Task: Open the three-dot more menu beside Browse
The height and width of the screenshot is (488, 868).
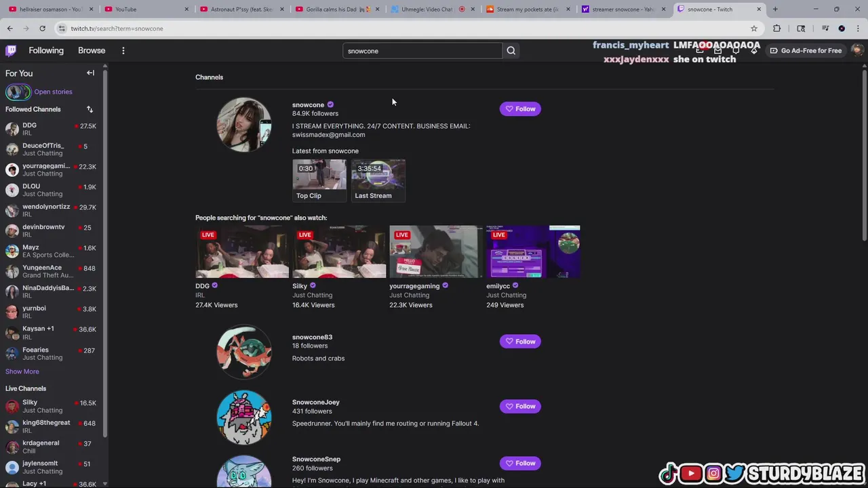Action: [x=123, y=51]
